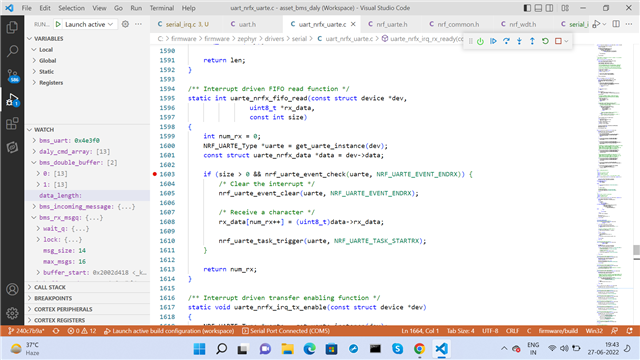Click the Restart debug session icon
Screen dimensions: 640x360
click(545, 41)
